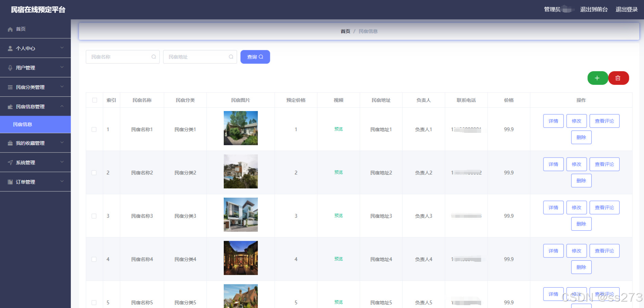Open 详情 for 民宿名称1

(x=553, y=121)
